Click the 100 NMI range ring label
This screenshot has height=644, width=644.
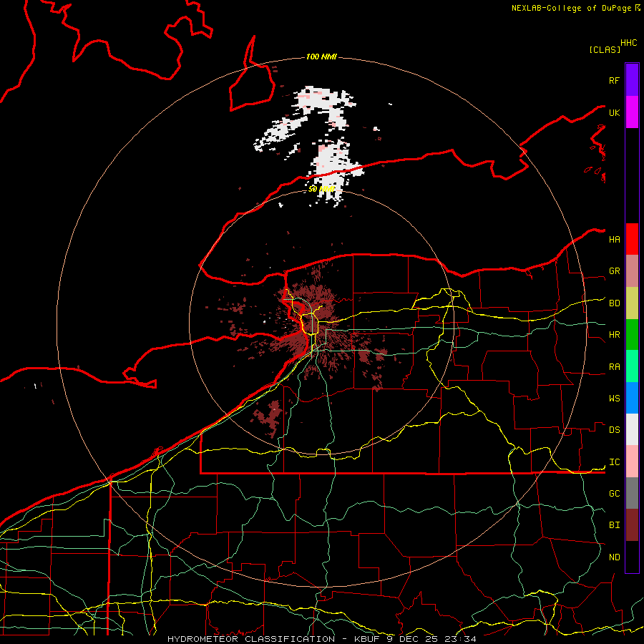pos(321,57)
